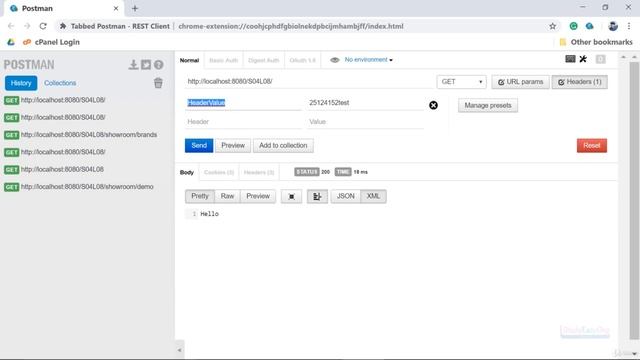The height and width of the screenshot is (360, 640).
Task: Click the copy response icon button
Action: point(291,196)
